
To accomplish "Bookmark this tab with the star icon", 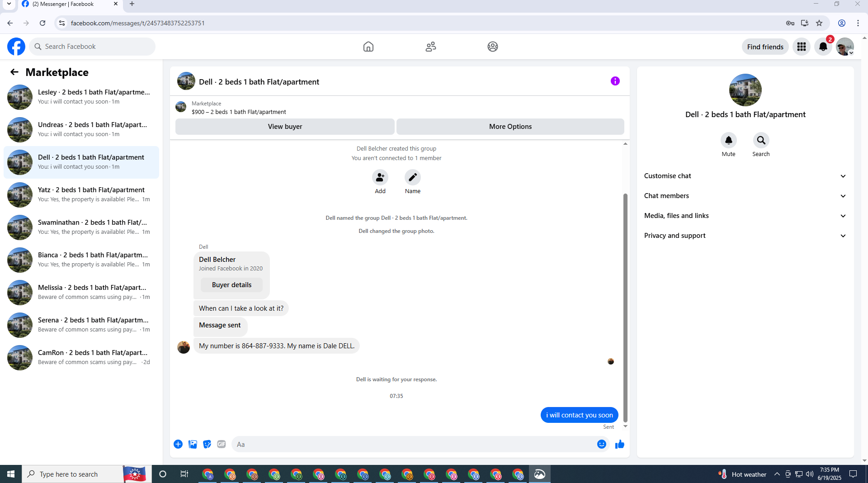I will tap(819, 23).
